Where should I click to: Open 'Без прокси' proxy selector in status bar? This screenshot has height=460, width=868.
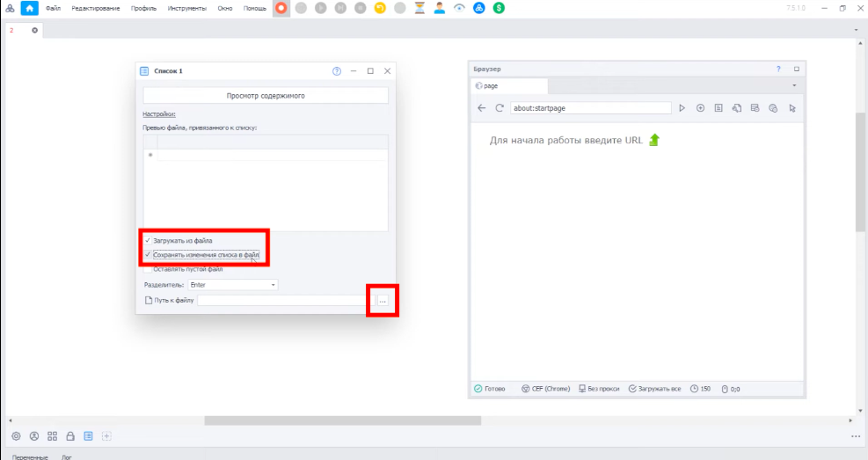tap(599, 389)
